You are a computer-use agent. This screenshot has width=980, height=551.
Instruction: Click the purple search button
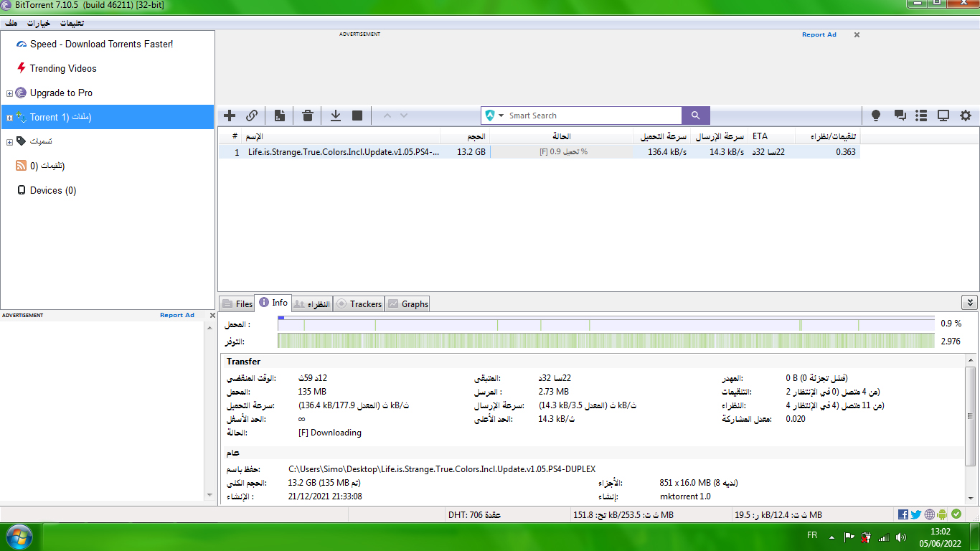695,116
